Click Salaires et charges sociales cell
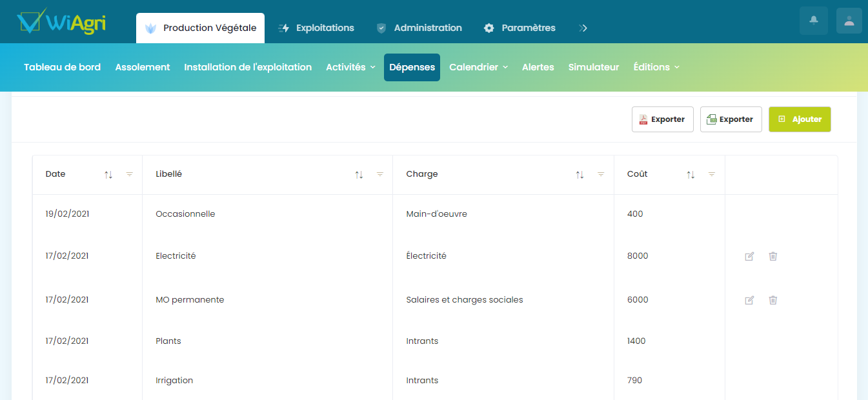This screenshot has width=868, height=400. [x=465, y=300]
